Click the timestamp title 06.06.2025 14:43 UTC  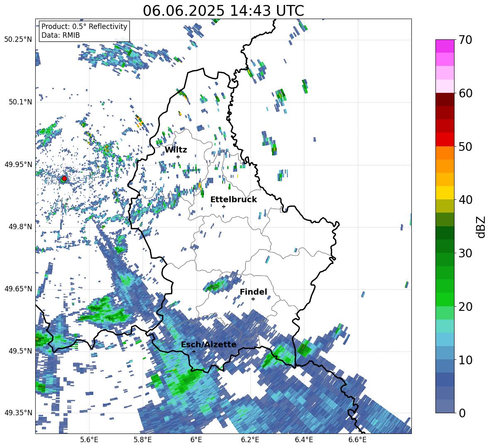(x=223, y=11)
